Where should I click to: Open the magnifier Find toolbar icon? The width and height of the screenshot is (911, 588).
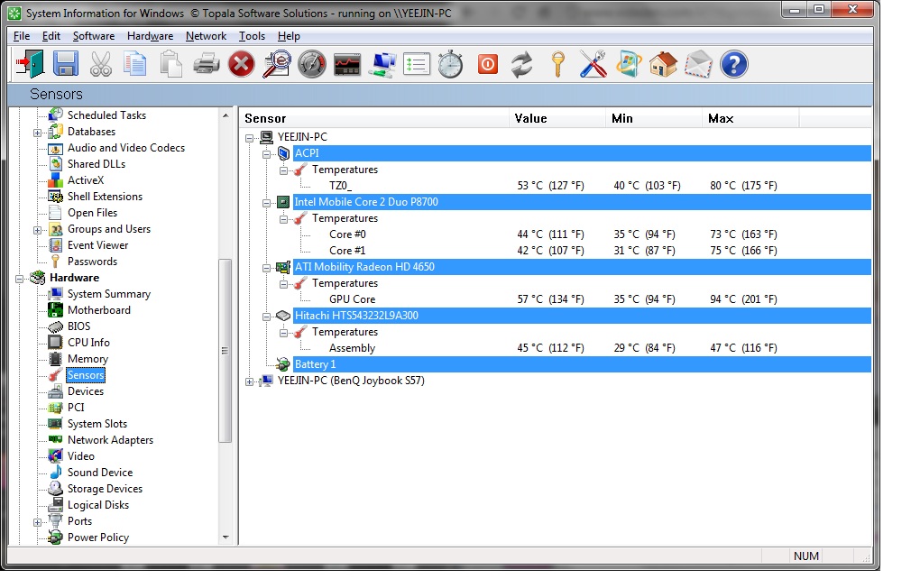(277, 64)
